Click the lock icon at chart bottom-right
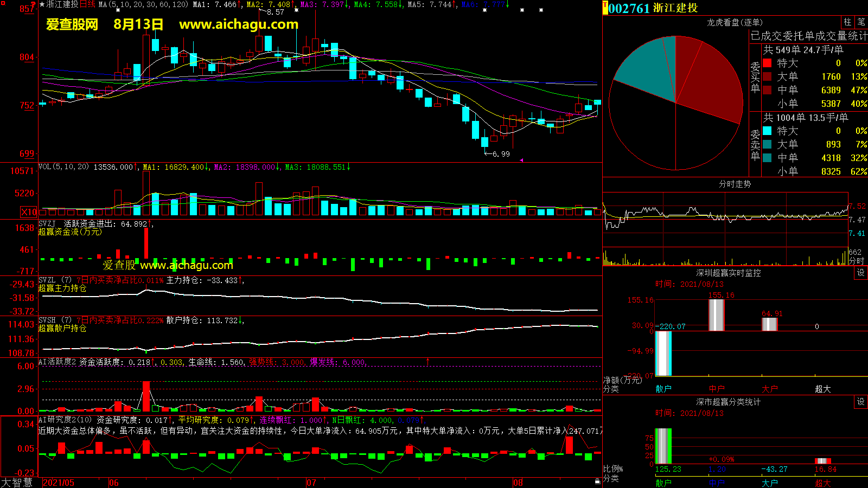Screen dimensions: 868x488 click(x=597, y=481)
